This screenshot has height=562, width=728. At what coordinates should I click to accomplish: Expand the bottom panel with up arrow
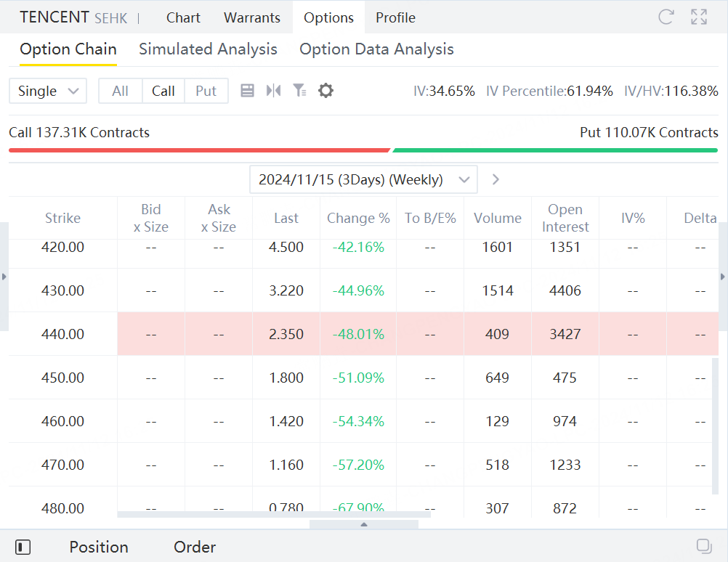click(x=364, y=524)
